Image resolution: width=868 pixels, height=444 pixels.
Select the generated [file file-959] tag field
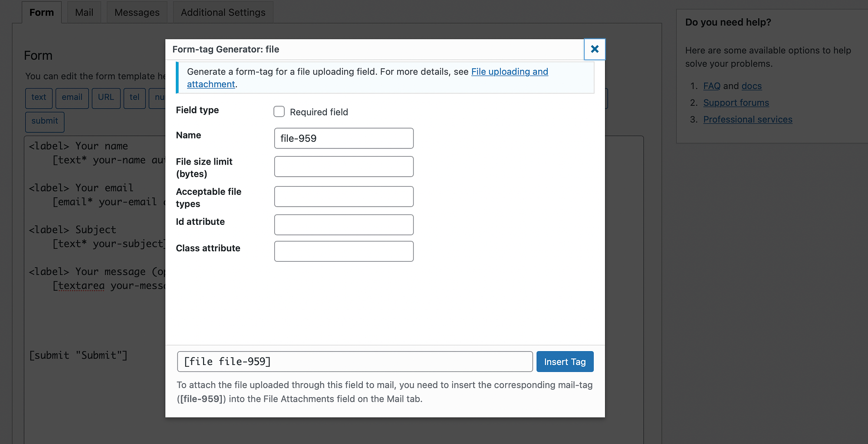click(x=355, y=362)
